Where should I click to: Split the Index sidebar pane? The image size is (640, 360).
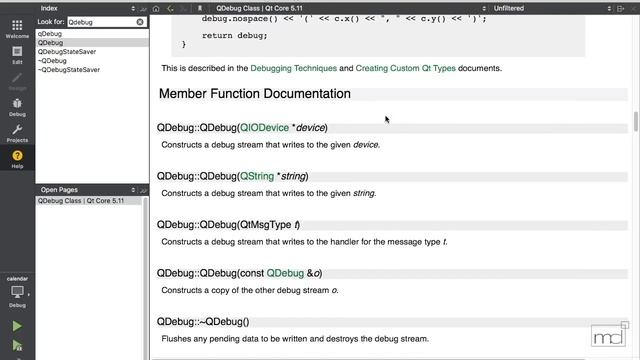(x=143, y=9)
